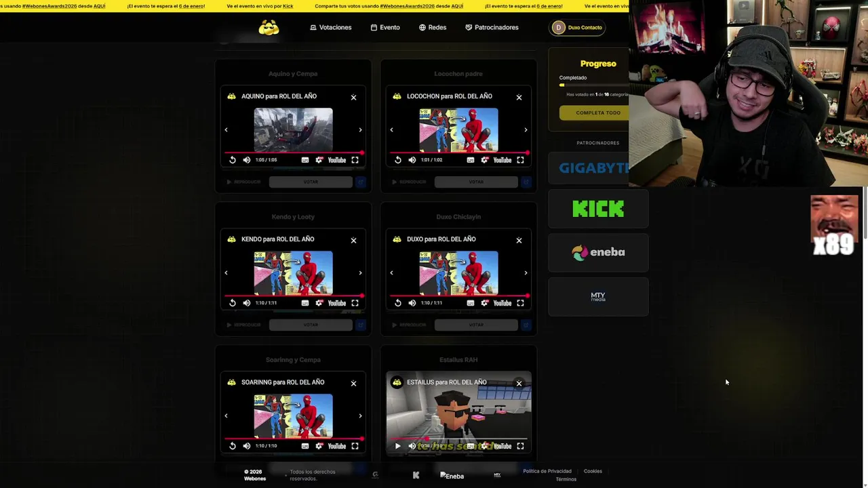Enter fullscreen on the LOCOCHON video
868x488 pixels.
click(x=520, y=160)
